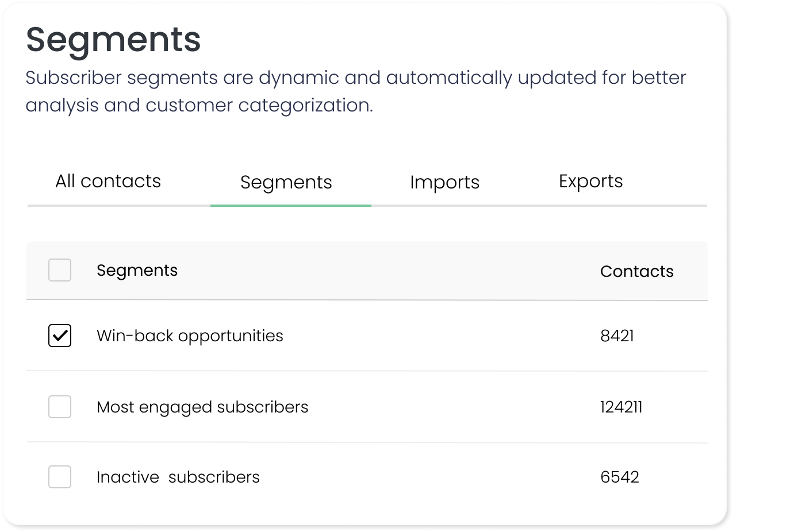This screenshot has height=532, width=798.
Task: Click the 8421 contacts count
Action: [617, 336]
